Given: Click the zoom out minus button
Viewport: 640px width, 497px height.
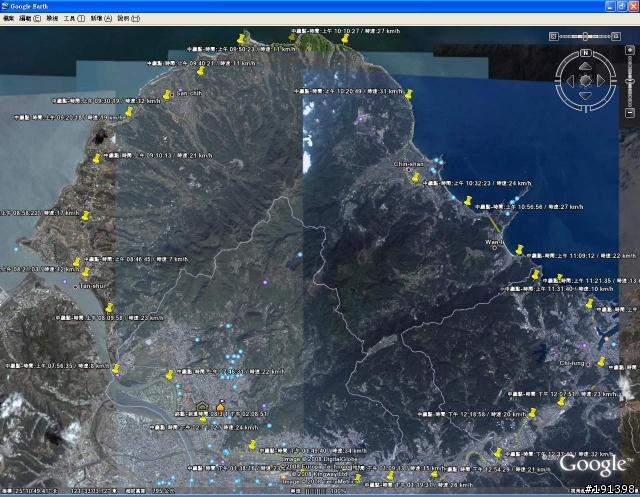Looking at the screenshot, I should coord(630,112).
